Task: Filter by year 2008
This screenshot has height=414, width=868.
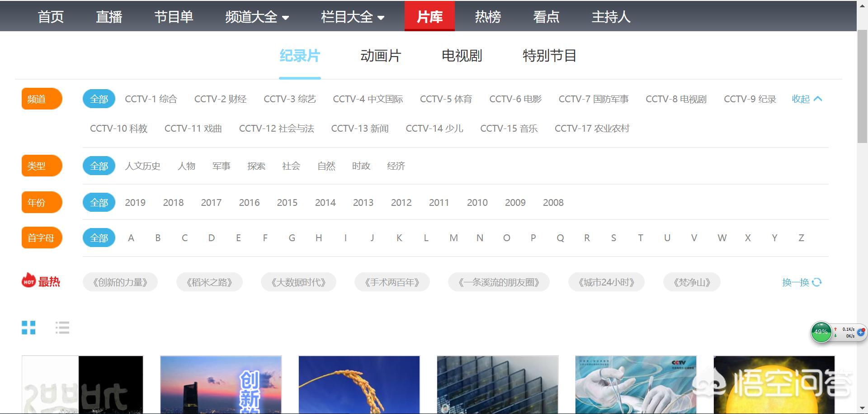Action: click(553, 203)
